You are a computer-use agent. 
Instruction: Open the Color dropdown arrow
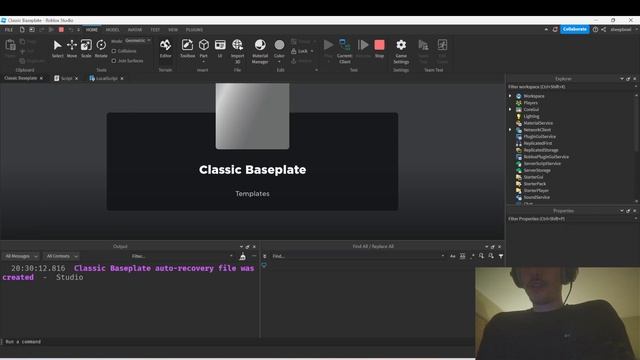tap(279, 62)
